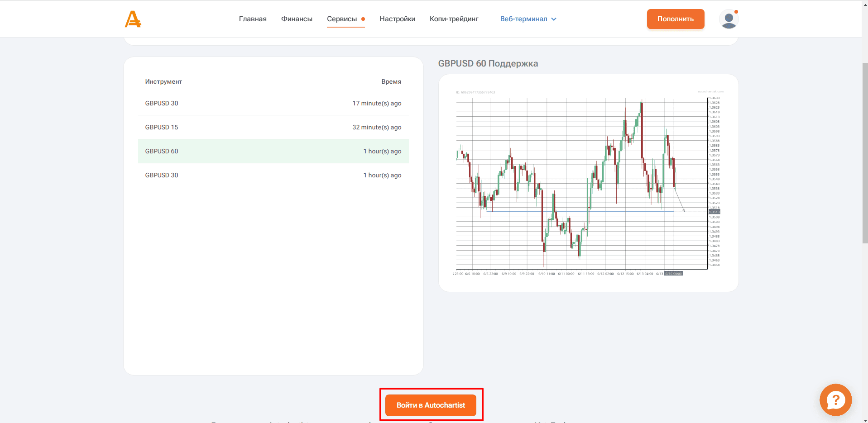
Task: Open the Главная menu item
Action: pyautogui.click(x=253, y=19)
